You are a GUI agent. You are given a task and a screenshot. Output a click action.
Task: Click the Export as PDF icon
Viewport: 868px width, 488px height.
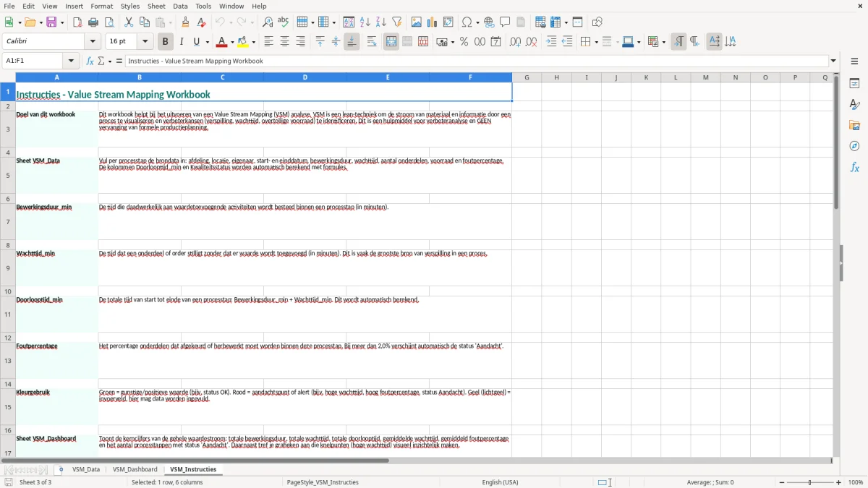click(x=77, y=22)
